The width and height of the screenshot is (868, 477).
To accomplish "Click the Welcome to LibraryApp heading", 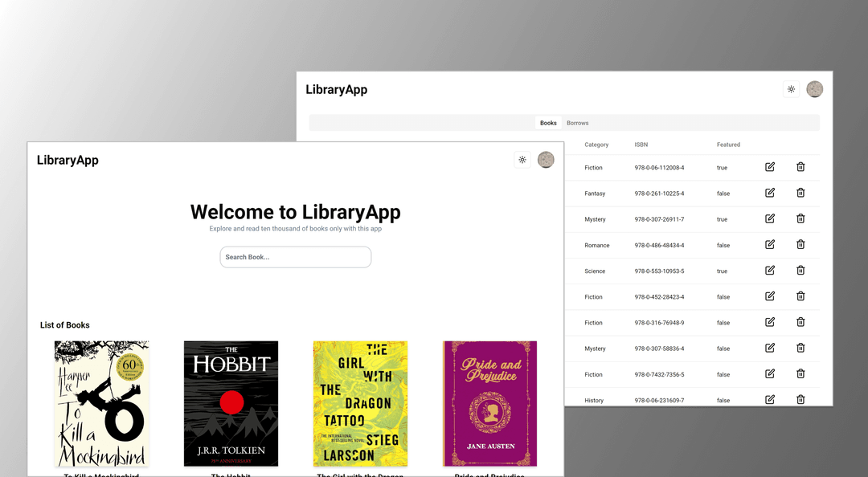I will (296, 212).
